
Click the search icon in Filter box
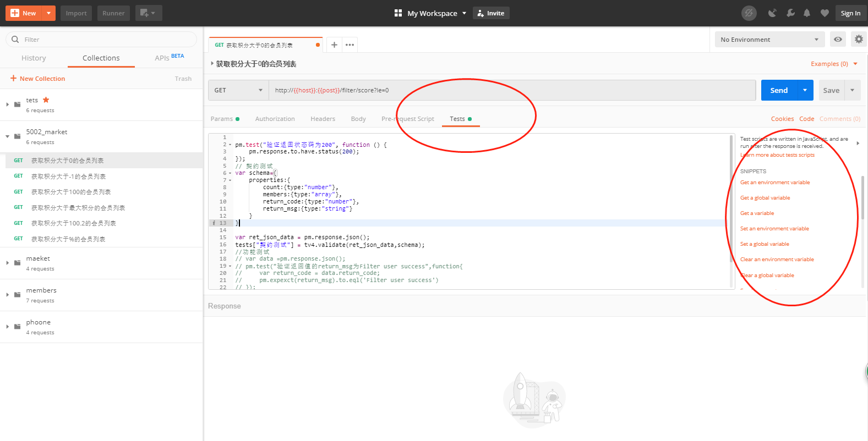(15, 40)
